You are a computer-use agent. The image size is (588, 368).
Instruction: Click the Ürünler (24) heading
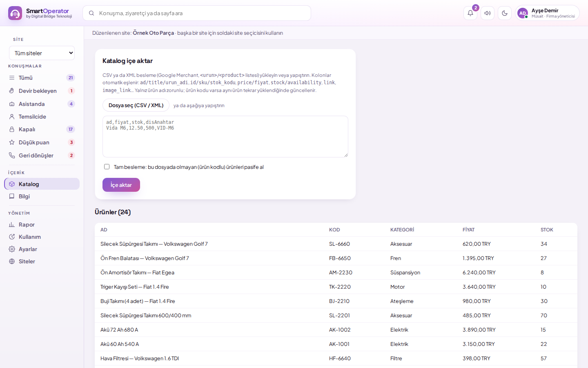coord(113,212)
